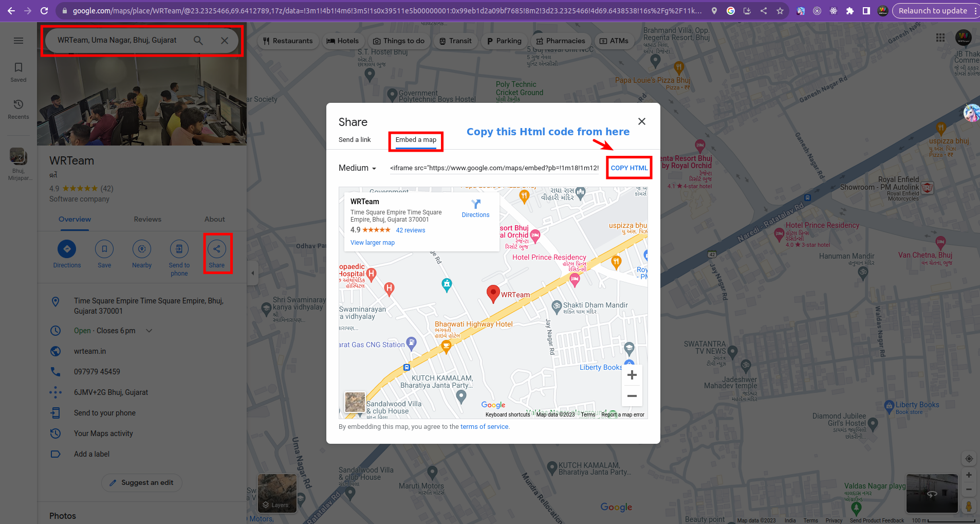Zoom in on embedded map preview
Screen dimensions: 980x524
pos(632,375)
